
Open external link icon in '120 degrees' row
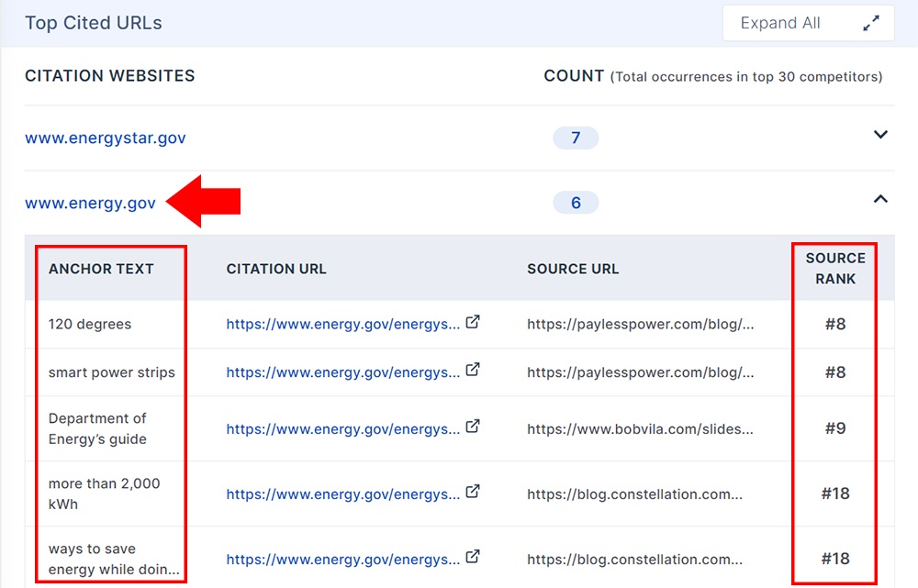(x=473, y=322)
